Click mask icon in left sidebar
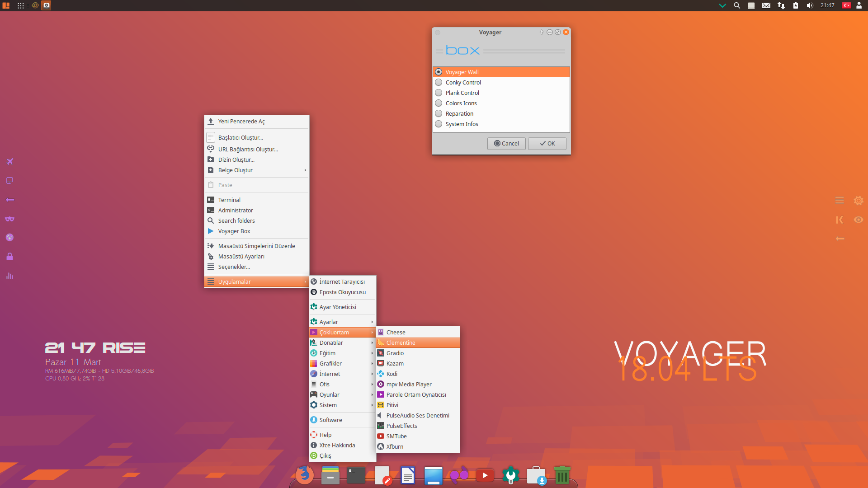Image resolution: width=868 pixels, height=488 pixels. [x=9, y=219]
